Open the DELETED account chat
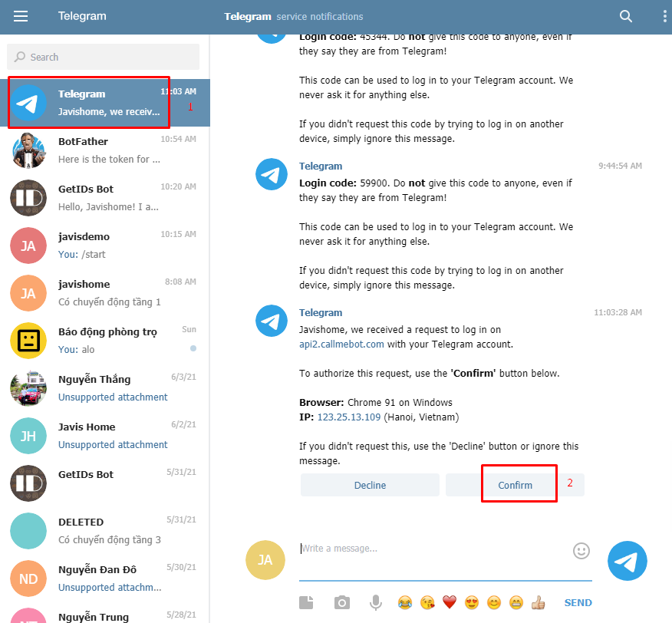The width and height of the screenshot is (672, 623). (105, 531)
